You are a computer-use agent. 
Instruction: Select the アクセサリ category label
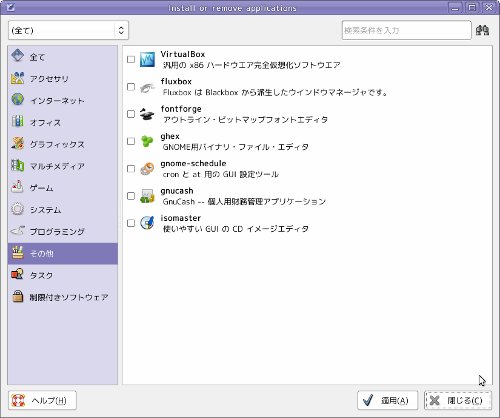coord(49,79)
